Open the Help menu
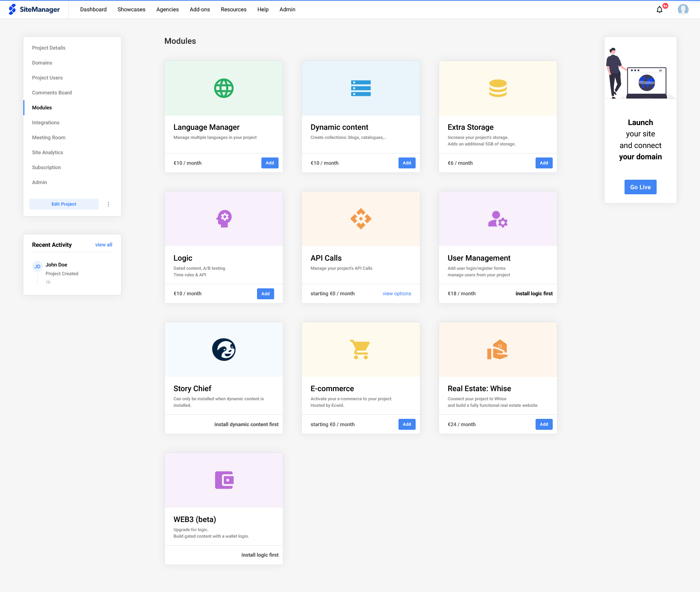This screenshot has width=700, height=592. tap(263, 9)
